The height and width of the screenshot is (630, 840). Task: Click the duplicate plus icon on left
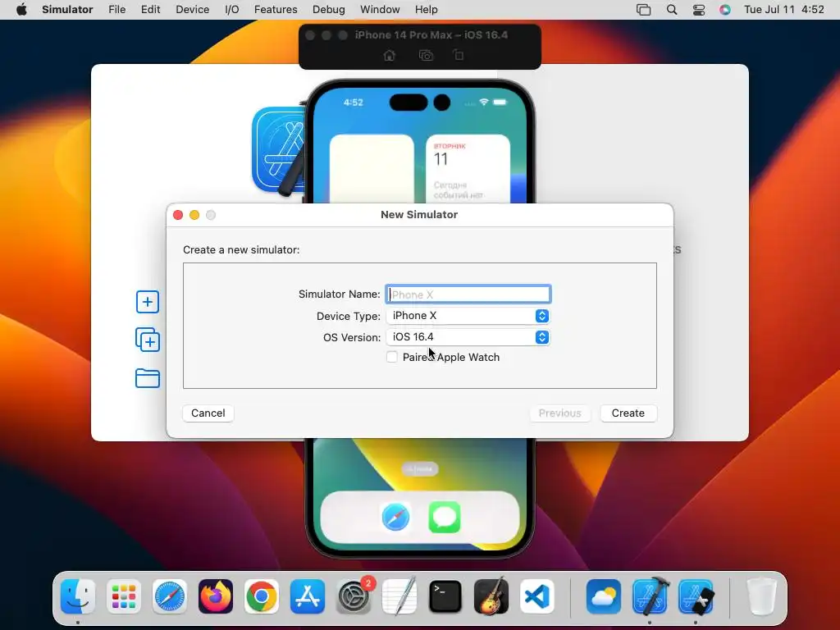coord(148,340)
